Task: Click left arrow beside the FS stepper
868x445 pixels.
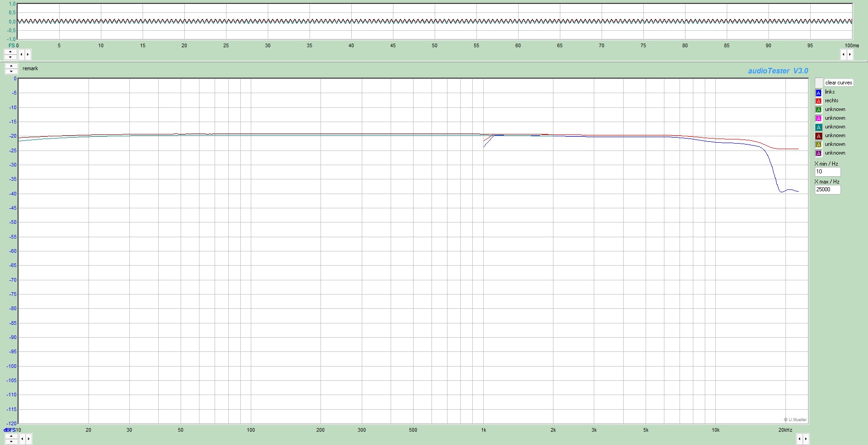Action: pyautogui.click(x=21, y=55)
